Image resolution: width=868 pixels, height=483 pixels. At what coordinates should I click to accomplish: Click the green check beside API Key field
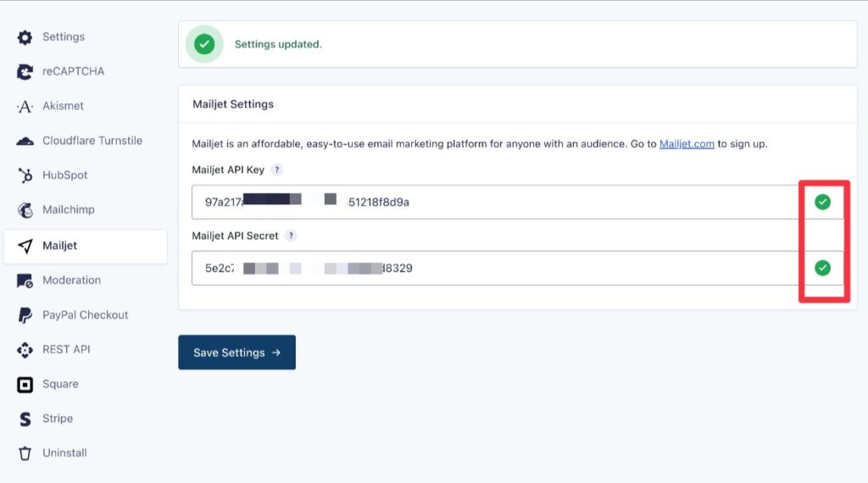point(822,202)
